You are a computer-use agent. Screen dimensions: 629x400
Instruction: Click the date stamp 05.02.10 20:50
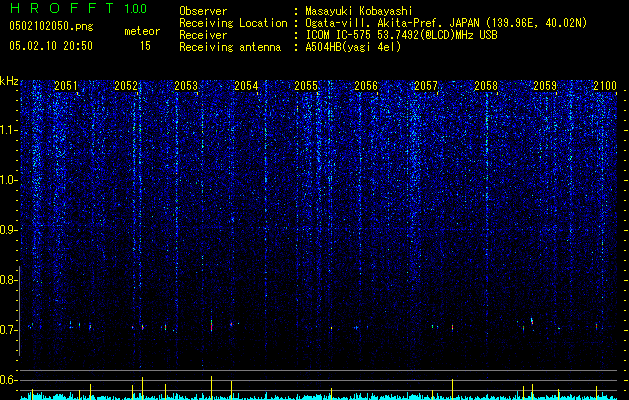click(x=51, y=46)
